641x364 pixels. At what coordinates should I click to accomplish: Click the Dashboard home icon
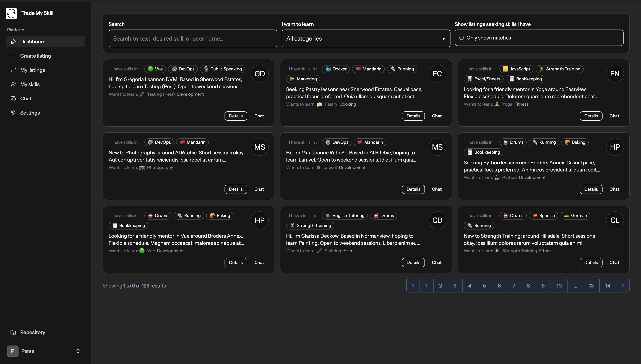(x=13, y=41)
